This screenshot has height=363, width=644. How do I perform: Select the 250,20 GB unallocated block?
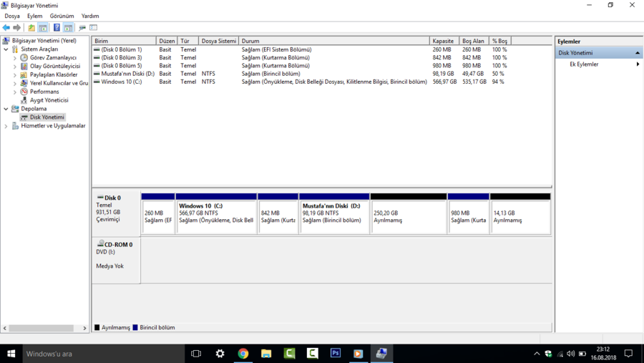point(409,214)
